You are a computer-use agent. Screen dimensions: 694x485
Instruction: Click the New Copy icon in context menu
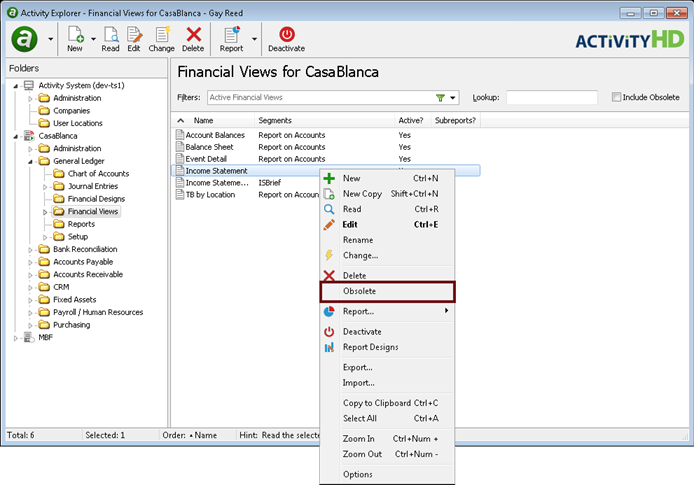(x=329, y=194)
